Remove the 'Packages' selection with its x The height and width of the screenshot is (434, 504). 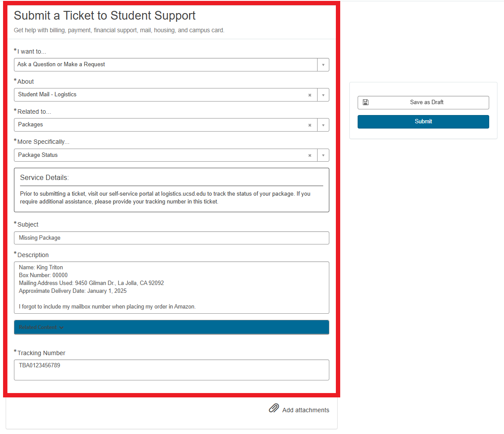tap(310, 125)
